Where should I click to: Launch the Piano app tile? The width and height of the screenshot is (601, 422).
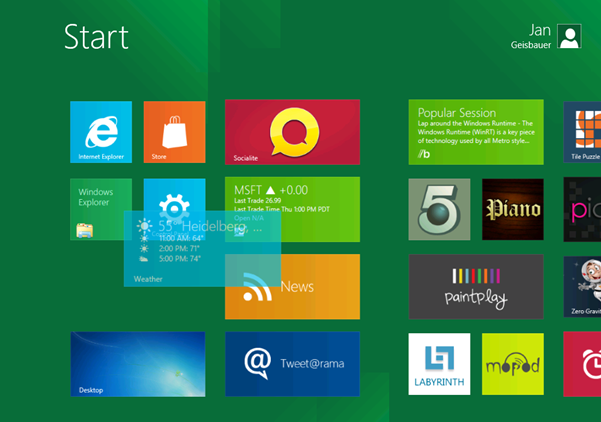coord(513,209)
